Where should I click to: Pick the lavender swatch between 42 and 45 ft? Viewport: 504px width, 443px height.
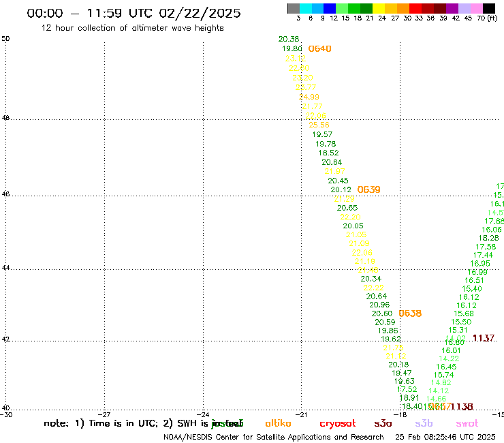[x=464, y=8]
